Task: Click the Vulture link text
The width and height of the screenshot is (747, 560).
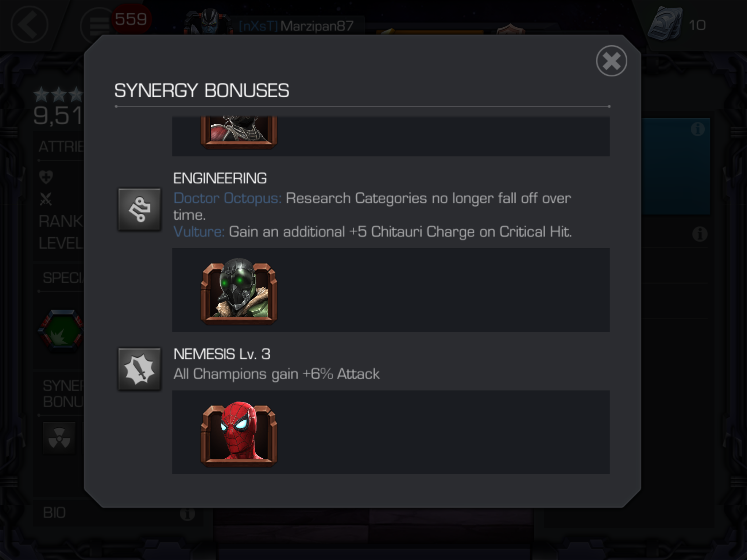Action: pyautogui.click(x=199, y=232)
